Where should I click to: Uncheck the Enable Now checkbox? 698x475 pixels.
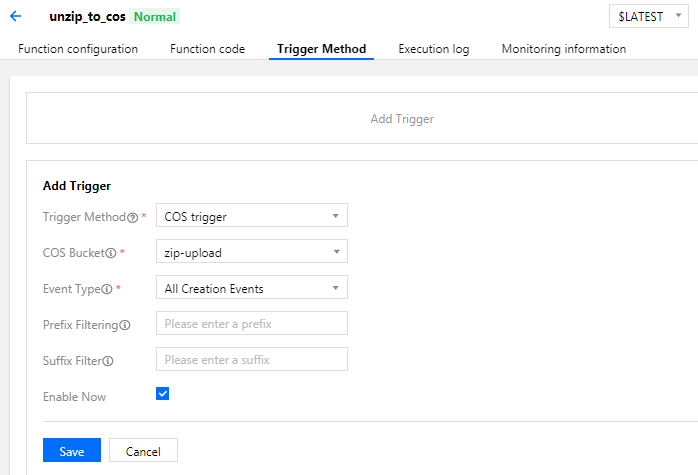(162, 394)
